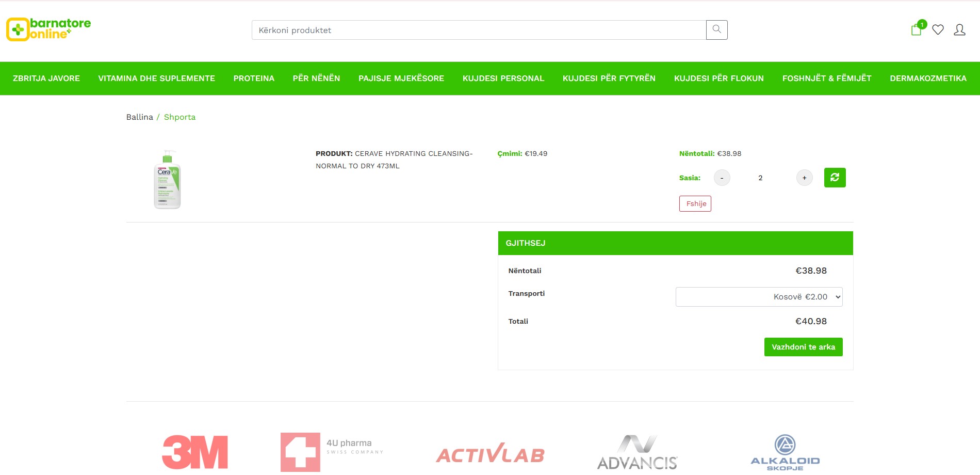980x475 pixels.
Task: Click the Çmimi price €19.49
Action: tap(522, 153)
